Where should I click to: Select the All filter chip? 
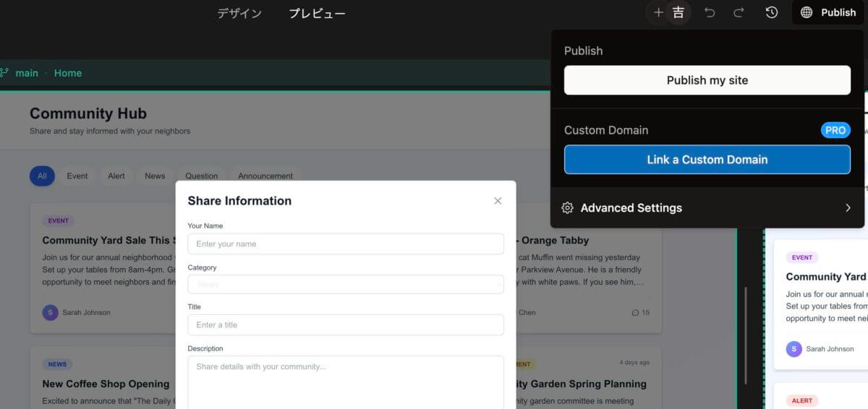coord(42,176)
